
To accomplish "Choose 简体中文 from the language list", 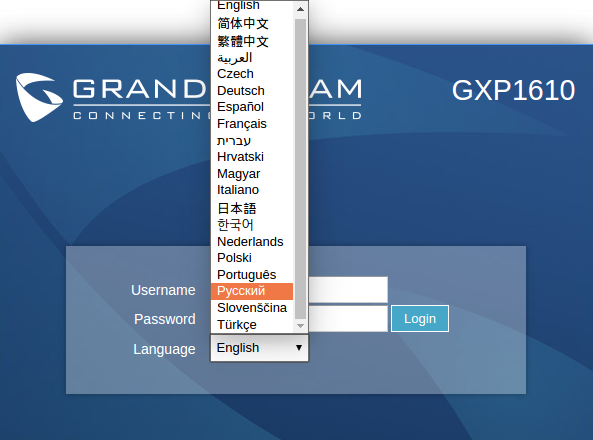I will click(x=252, y=23).
